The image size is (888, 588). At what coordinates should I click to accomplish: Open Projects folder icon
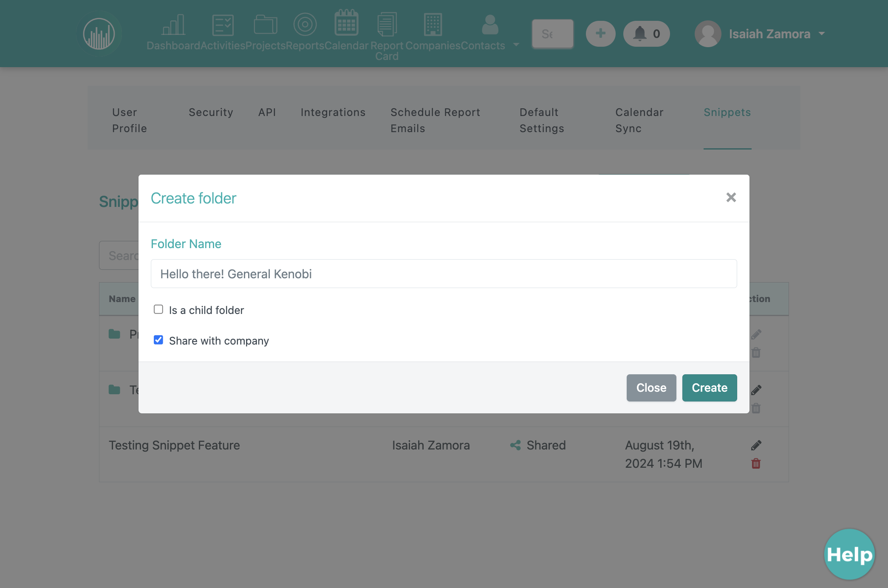(266, 25)
